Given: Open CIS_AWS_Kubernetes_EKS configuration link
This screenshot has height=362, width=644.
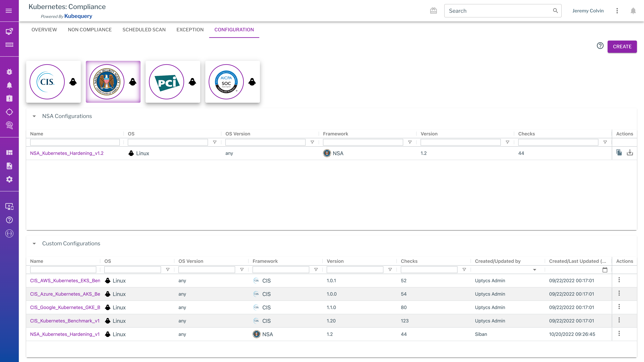Looking at the screenshot, I should coord(65,281).
